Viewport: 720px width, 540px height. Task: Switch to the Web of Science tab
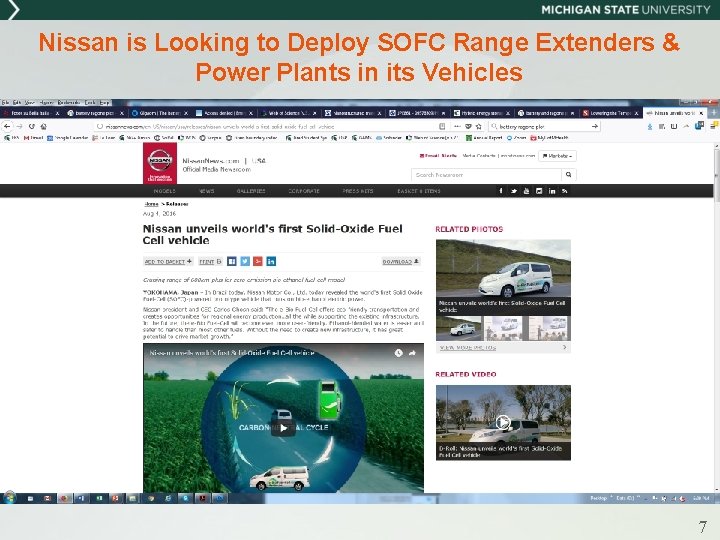point(287,112)
